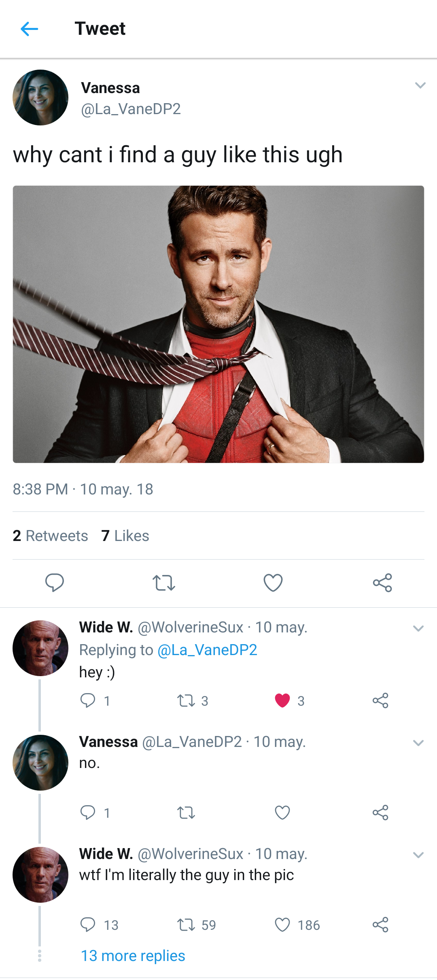Share Vanessa's 'no.' reply
Viewport: 437px width, 980px height.
click(x=380, y=812)
